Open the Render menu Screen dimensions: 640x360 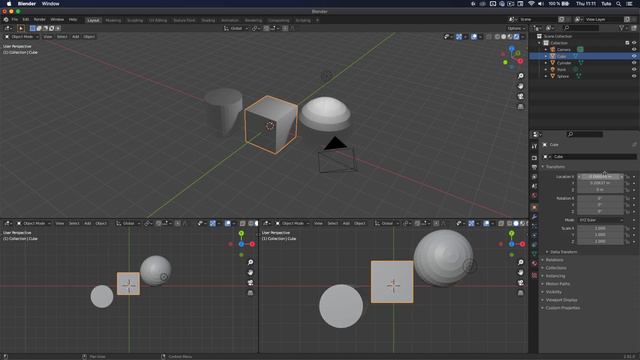40,20
